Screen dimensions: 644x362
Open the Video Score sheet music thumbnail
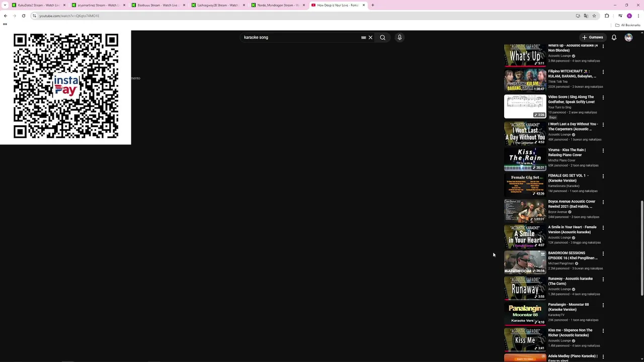point(525,106)
